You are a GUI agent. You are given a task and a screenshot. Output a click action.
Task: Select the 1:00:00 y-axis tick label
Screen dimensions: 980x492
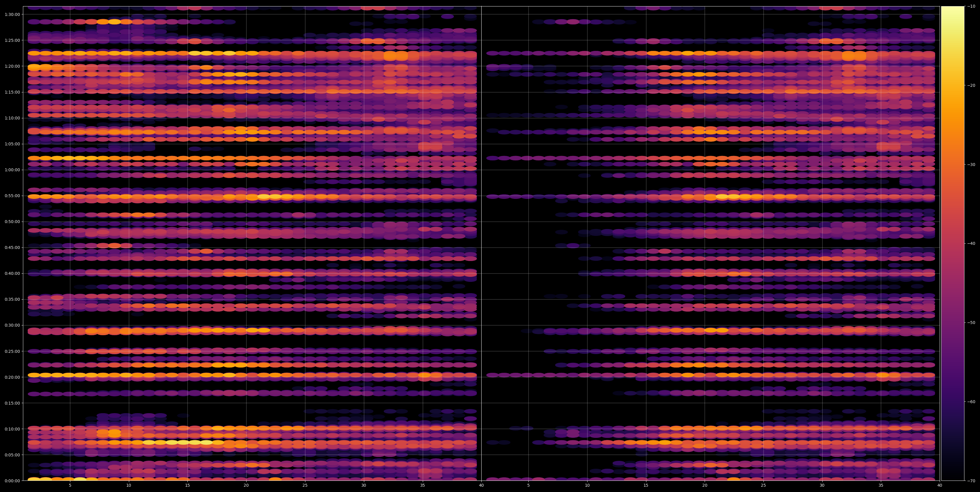pos(12,170)
